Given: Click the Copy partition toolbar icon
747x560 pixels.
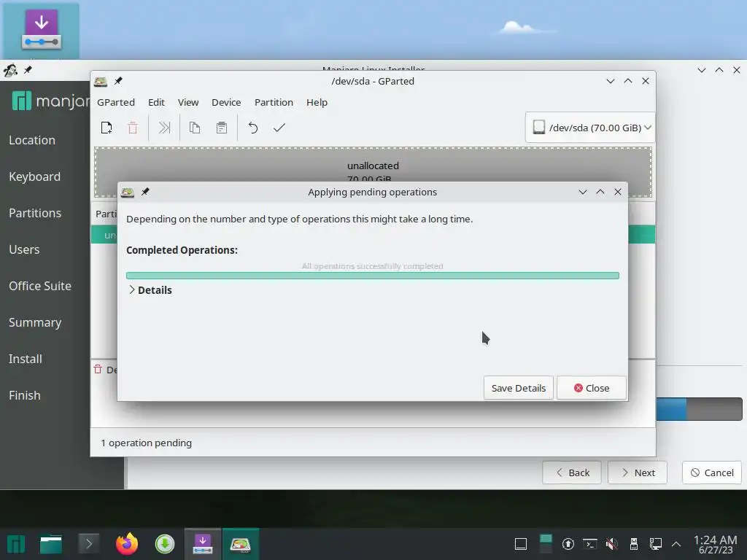Looking at the screenshot, I should click(x=194, y=128).
